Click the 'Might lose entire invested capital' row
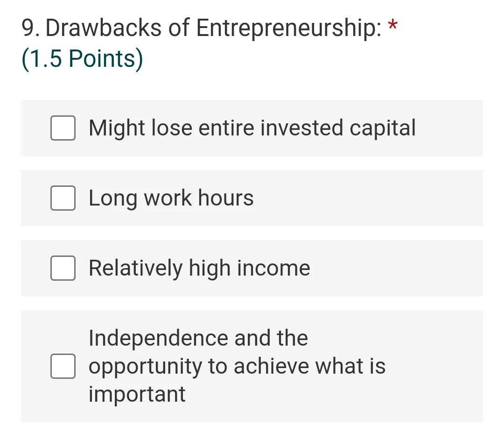 pyautogui.click(x=252, y=128)
